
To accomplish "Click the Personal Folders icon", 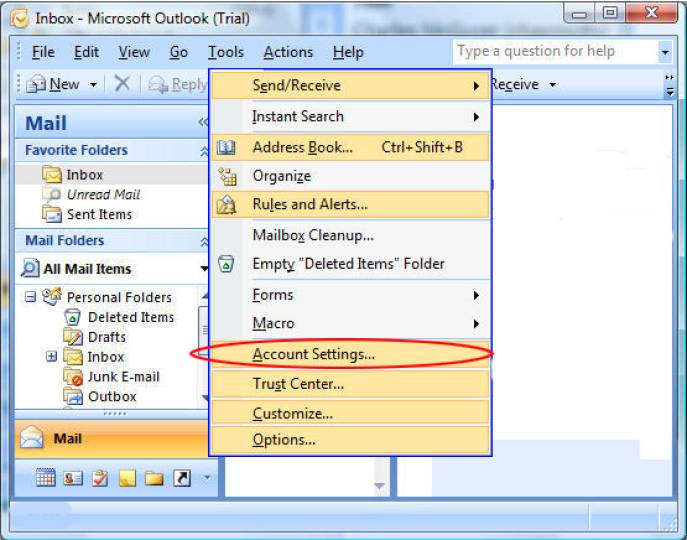I will [x=52, y=297].
